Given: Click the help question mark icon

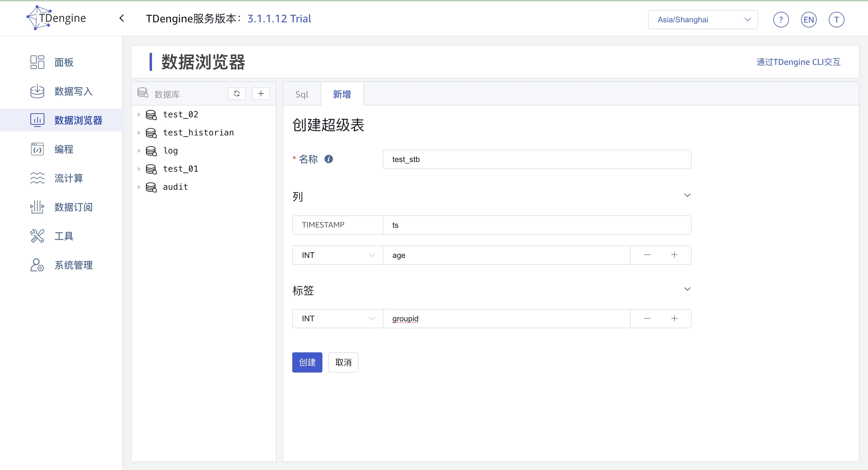Looking at the screenshot, I should (781, 19).
